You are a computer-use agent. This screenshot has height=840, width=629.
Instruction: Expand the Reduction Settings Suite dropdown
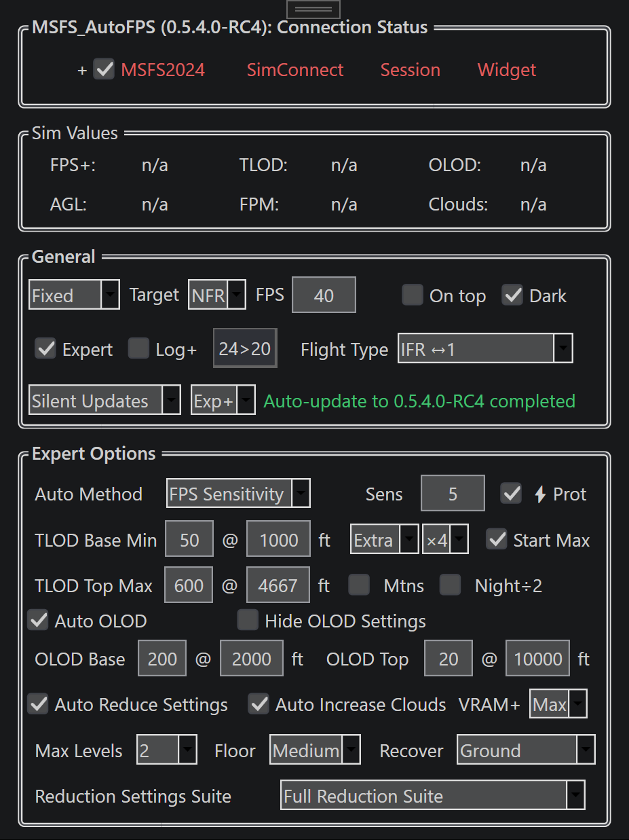tap(433, 796)
